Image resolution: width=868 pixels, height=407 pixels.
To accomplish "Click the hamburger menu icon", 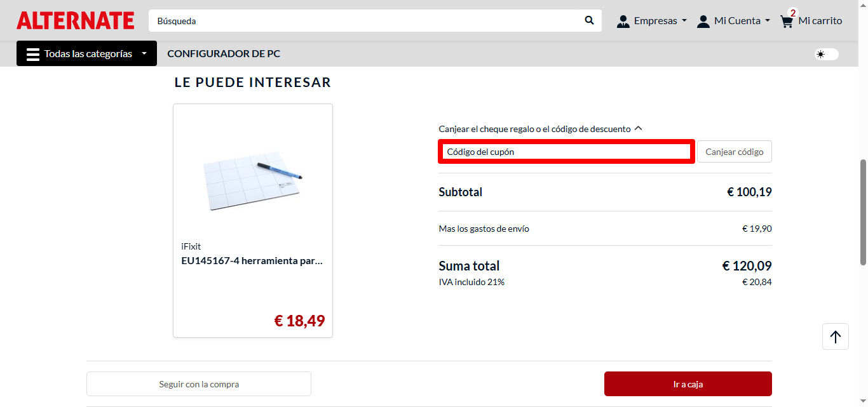I will coord(33,54).
